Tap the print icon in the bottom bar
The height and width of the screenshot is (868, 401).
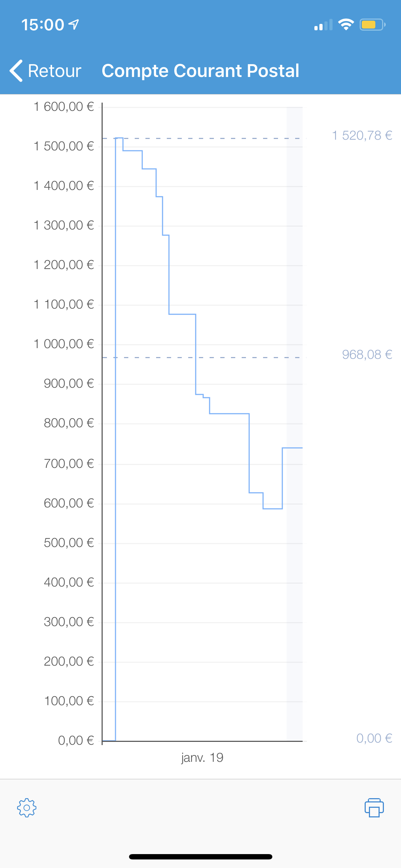click(374, 807)
